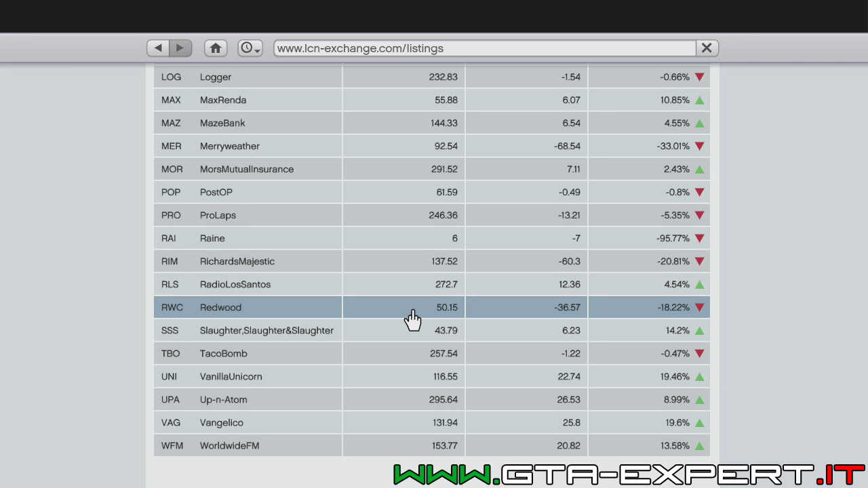The height and width of the screenshot is (488, 868).
Task: Select the MazeBank listing
Action: [x=432, y=123]
